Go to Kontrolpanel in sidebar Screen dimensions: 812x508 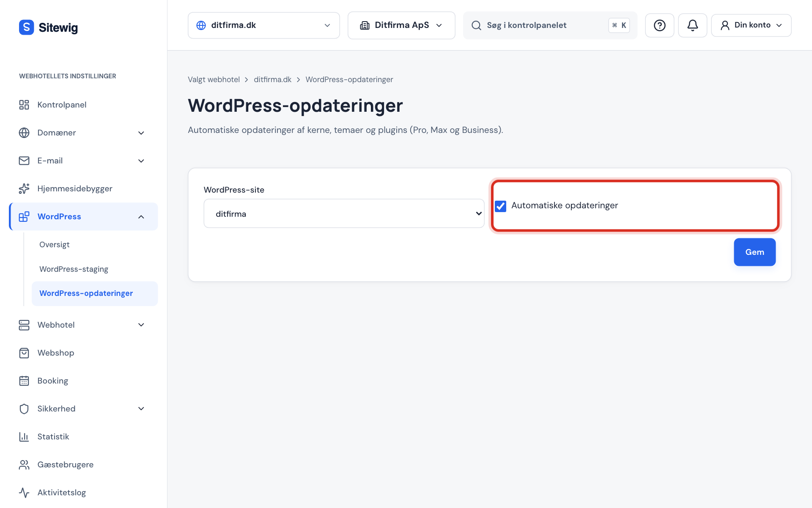83,105
